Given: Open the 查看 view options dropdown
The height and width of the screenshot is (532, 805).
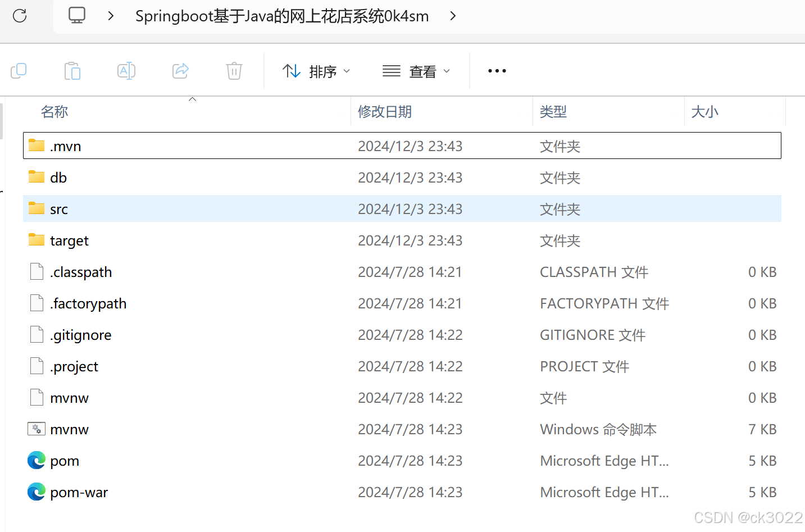Looking at the screenshot, I should [x=416, y=71].
